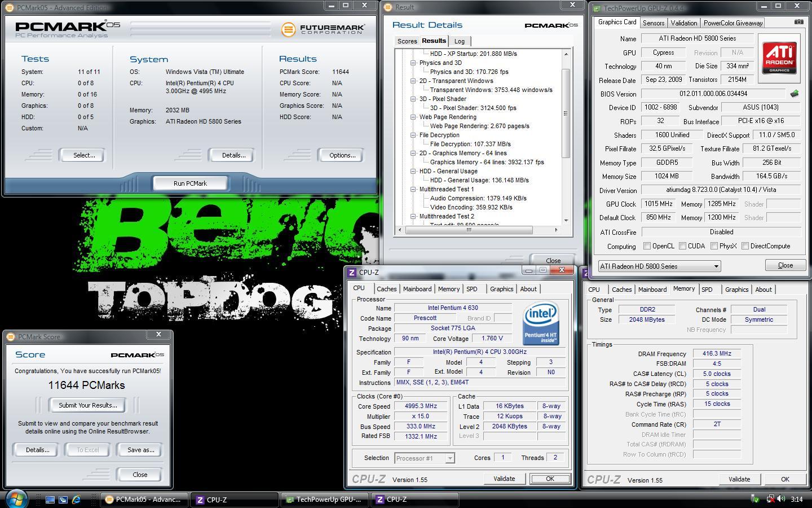812x508 pixels.
Task: Open the PowerColor Giveaway tab in GPU-Z
Action: (x=733, y=23)
